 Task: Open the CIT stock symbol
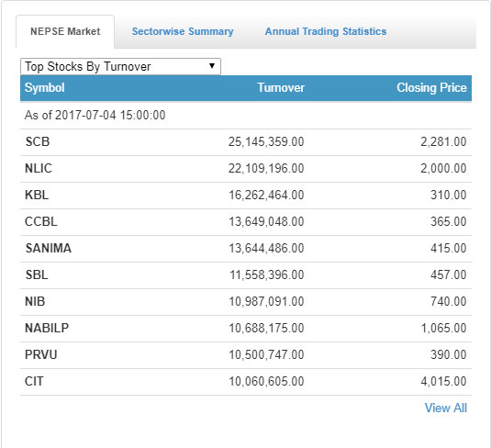[34, 381]
